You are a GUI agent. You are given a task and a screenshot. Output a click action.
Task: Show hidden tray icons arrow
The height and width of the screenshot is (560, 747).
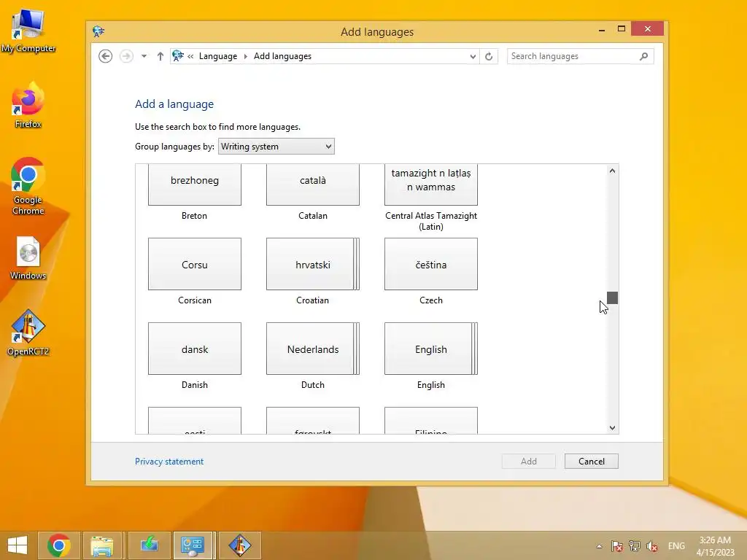click(x=600, y=546)
